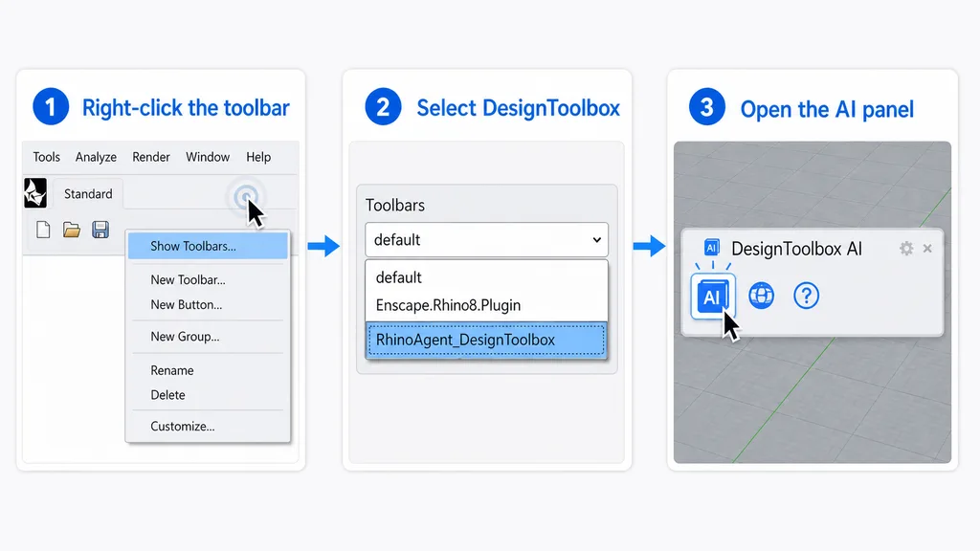Close the DesignToolbox AI panel
This screenshot has height=551, width=980.
pyautogui.click(x=927, y=249)
